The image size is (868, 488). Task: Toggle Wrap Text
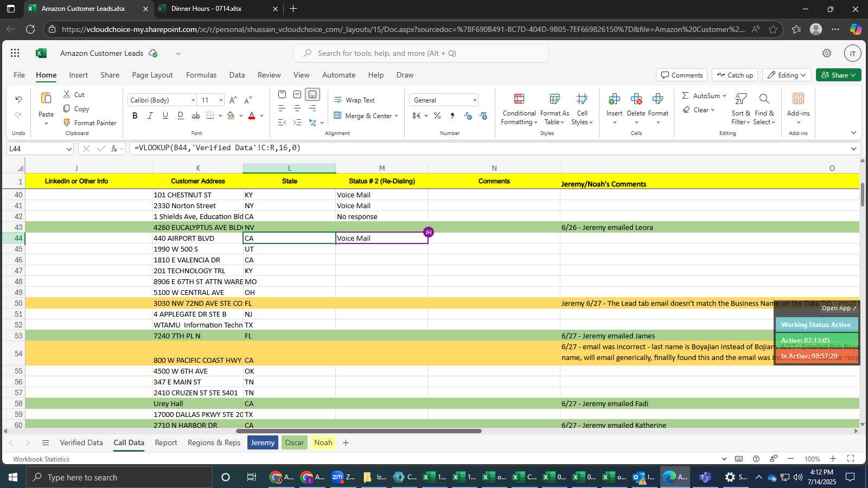tap(354, 100)
